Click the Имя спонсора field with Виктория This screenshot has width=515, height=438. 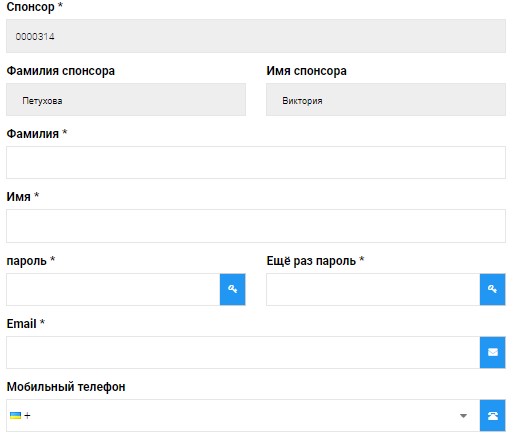click(386, 100)
